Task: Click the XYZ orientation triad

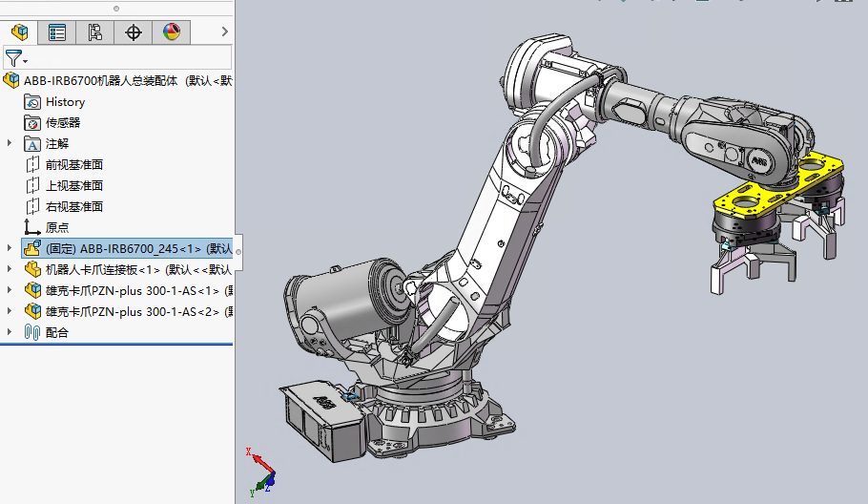Action: 260,472
